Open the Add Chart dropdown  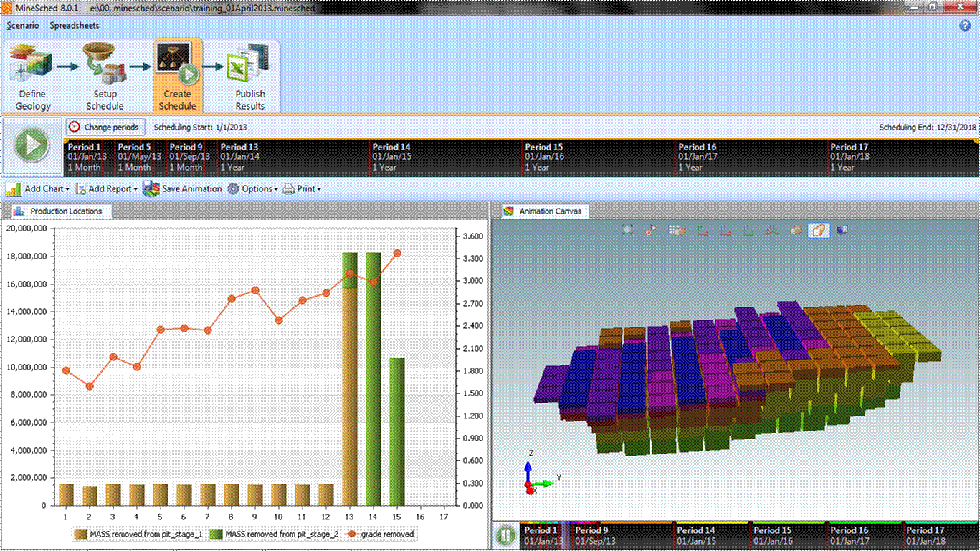(37, 188)
